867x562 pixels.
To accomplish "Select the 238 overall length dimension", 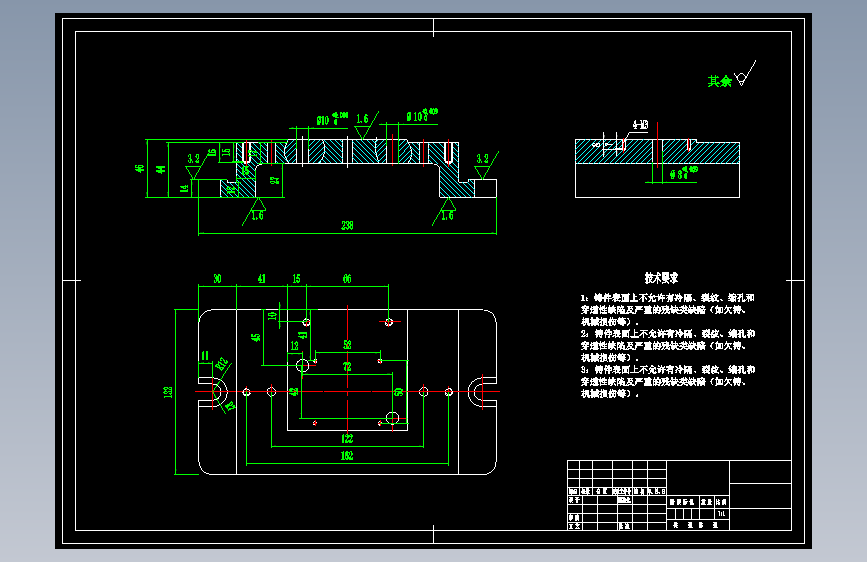I will 347,226.
